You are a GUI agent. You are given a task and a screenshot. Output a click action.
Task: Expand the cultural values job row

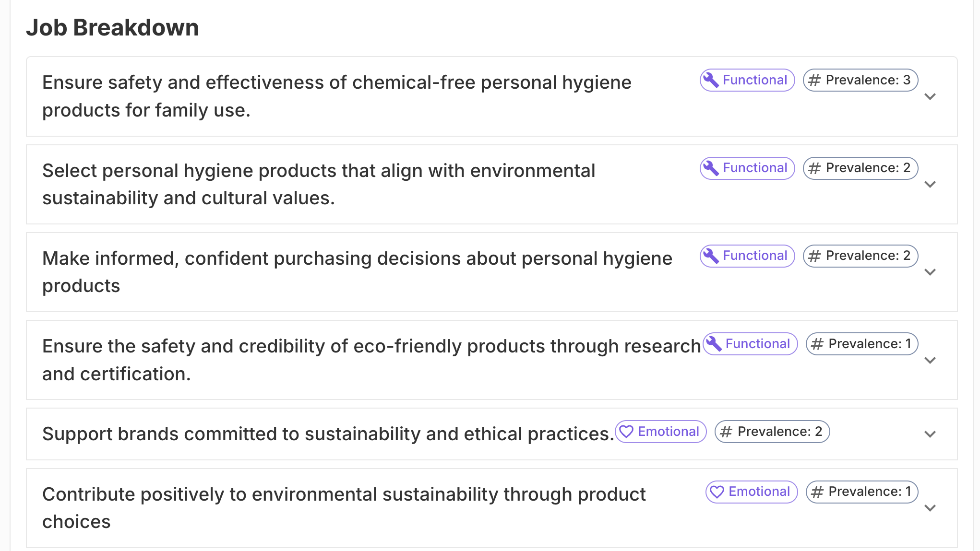930,185
